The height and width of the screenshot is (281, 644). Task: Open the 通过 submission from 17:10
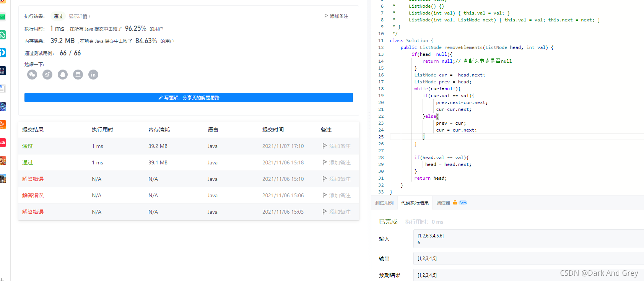(x=28, y=146)
